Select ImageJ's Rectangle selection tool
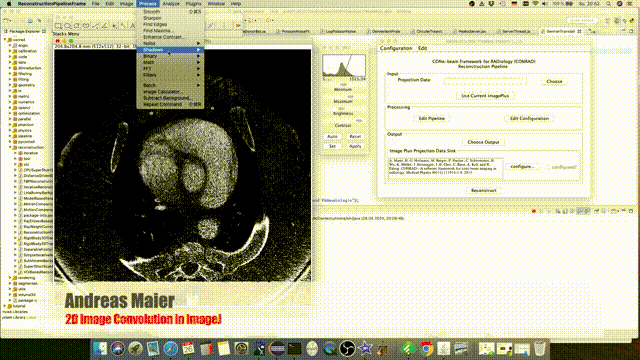This screenshot has width=640, height=360. pos(59,26)
